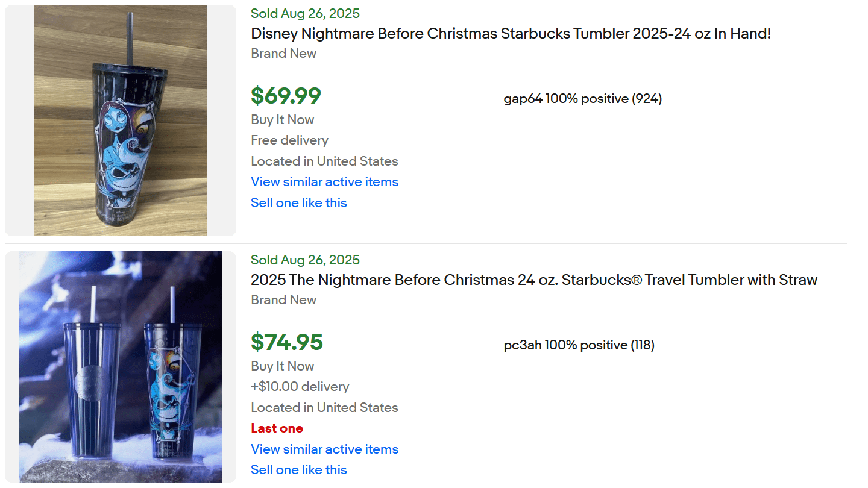Screen dimensions: 868x488
Task: Click Located in United States on the second listing
Action: click(324, 407)
